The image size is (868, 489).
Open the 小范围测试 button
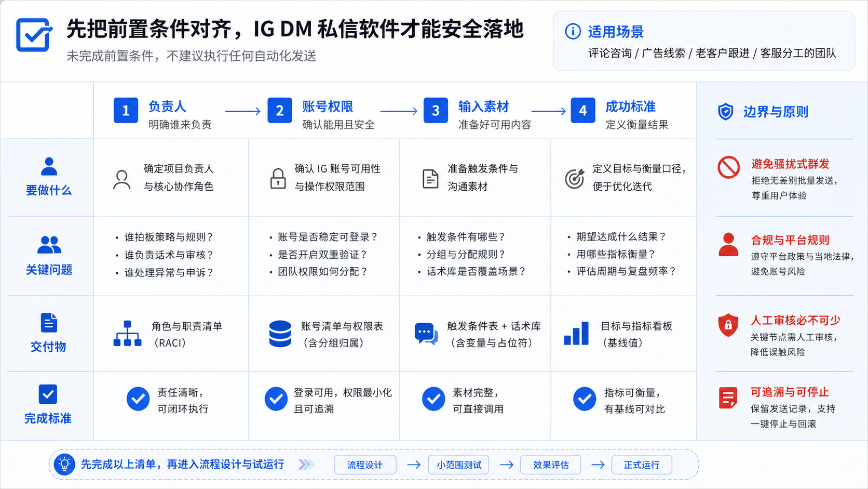click(x=459, y=465)
